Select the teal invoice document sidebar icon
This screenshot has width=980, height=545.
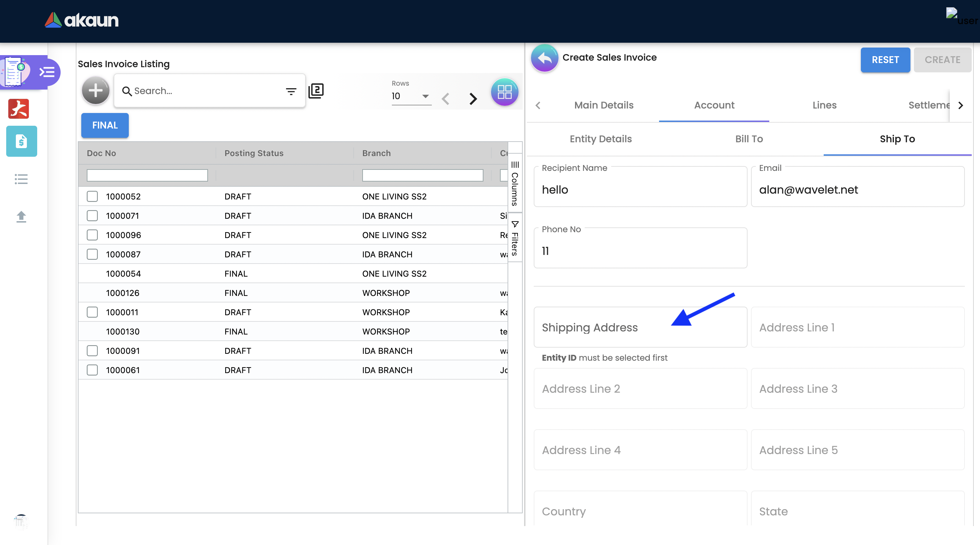tap(22, 141)
